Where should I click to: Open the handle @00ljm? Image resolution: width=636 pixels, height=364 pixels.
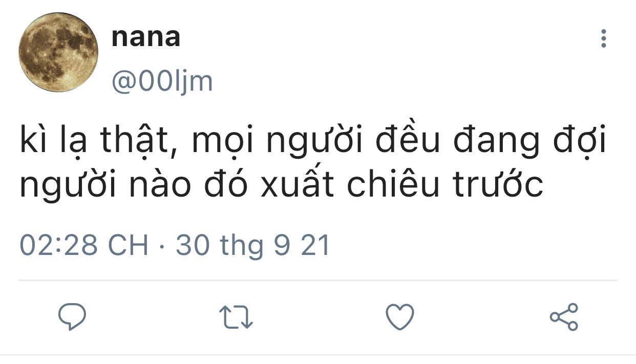coord(162,82)
